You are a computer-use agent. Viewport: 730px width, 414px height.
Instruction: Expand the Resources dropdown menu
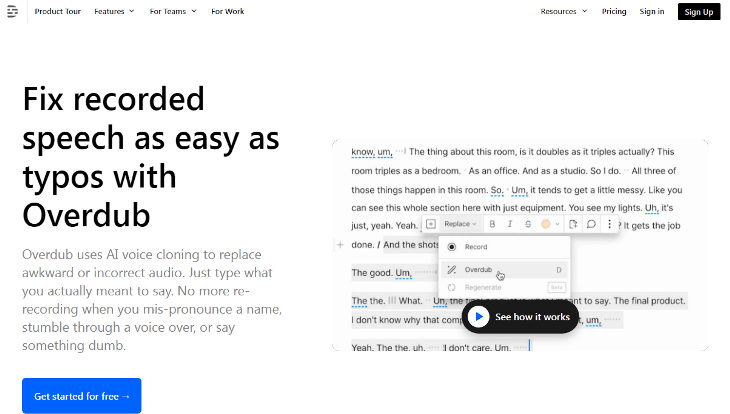(x=564, y=11)
